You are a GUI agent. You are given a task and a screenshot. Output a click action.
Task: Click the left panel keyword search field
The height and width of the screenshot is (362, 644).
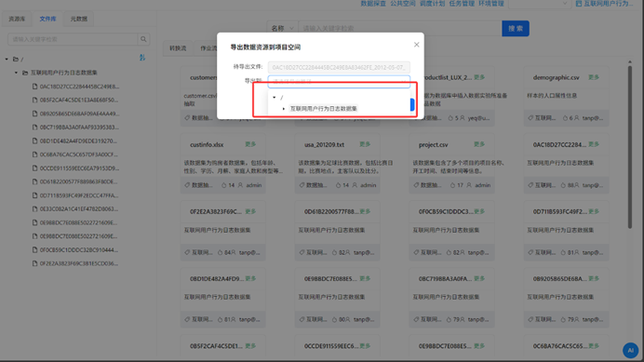tap(73, 39)
